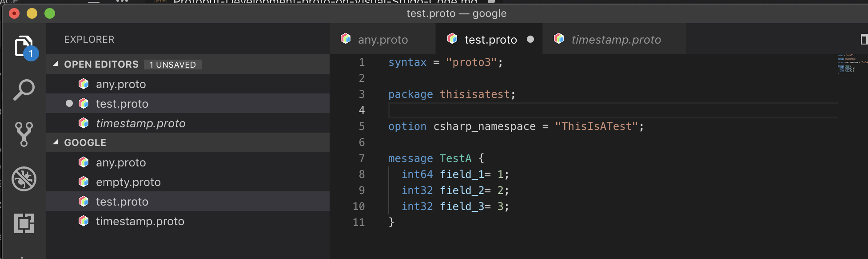This screenshot has width=868, height=259.
Task: Switch to the any.proto tab
Action: pyautogui.click(x=382, y=40)
